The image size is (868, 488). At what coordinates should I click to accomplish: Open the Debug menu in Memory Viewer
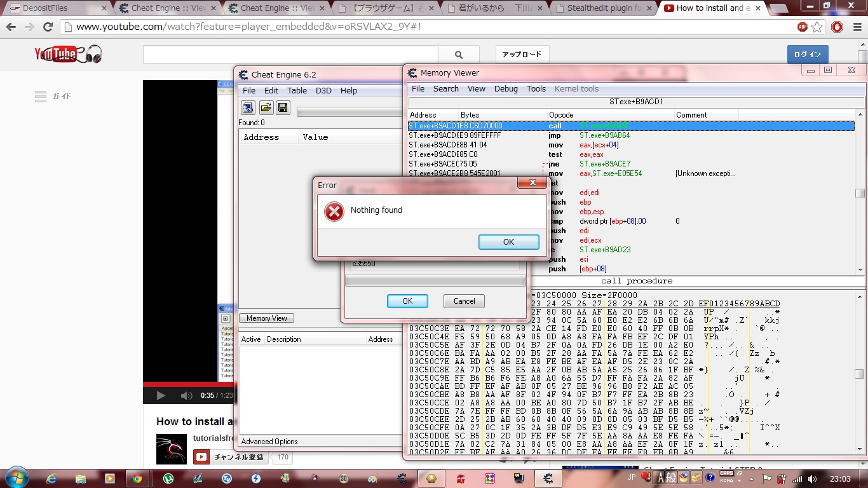click(x=506, y=89)
